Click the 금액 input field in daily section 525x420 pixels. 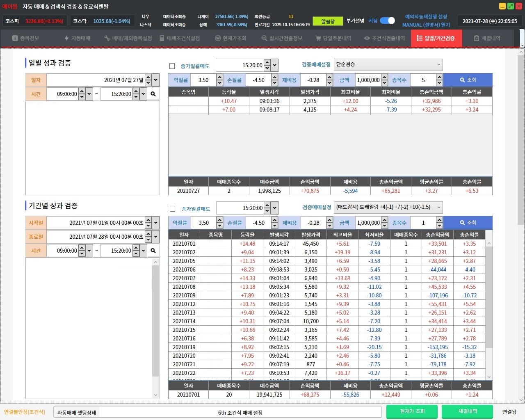pos(368,80)
